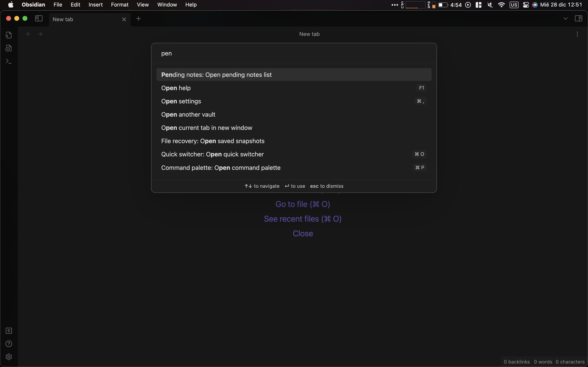Viewport: 588px width, 367px height.
Task: Open the help icon in sidebar
Action: (x=9, y=344)
